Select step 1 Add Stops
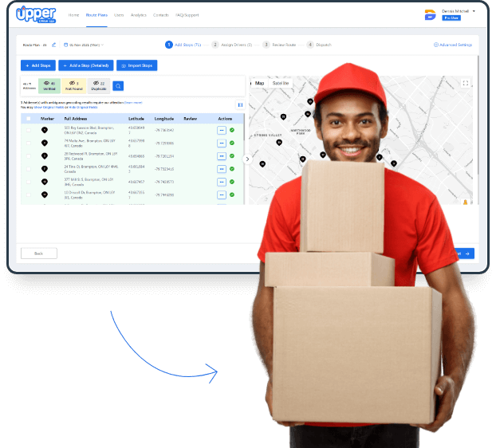The image size is (496, 448). (x=183, y=45)
